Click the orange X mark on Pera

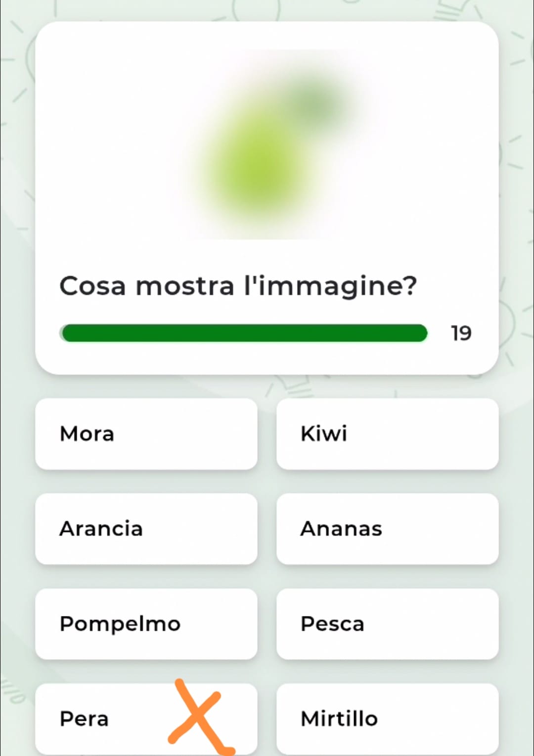pyautogui.click(x=198, y=715)
